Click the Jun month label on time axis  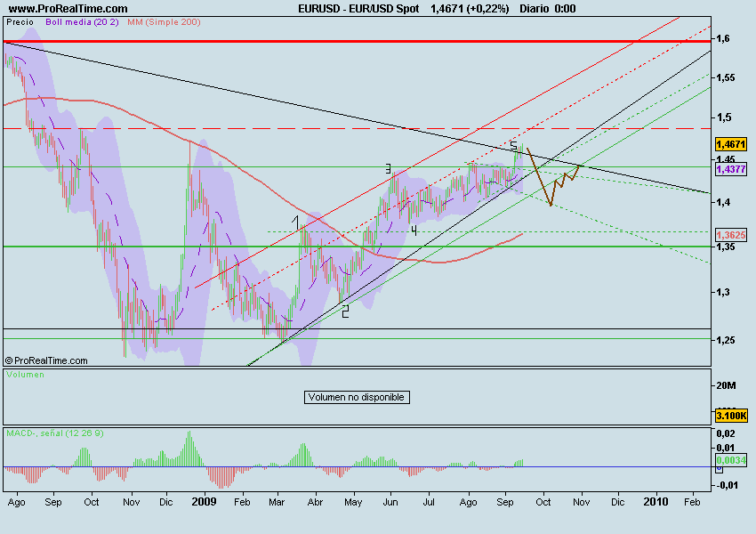390,502
